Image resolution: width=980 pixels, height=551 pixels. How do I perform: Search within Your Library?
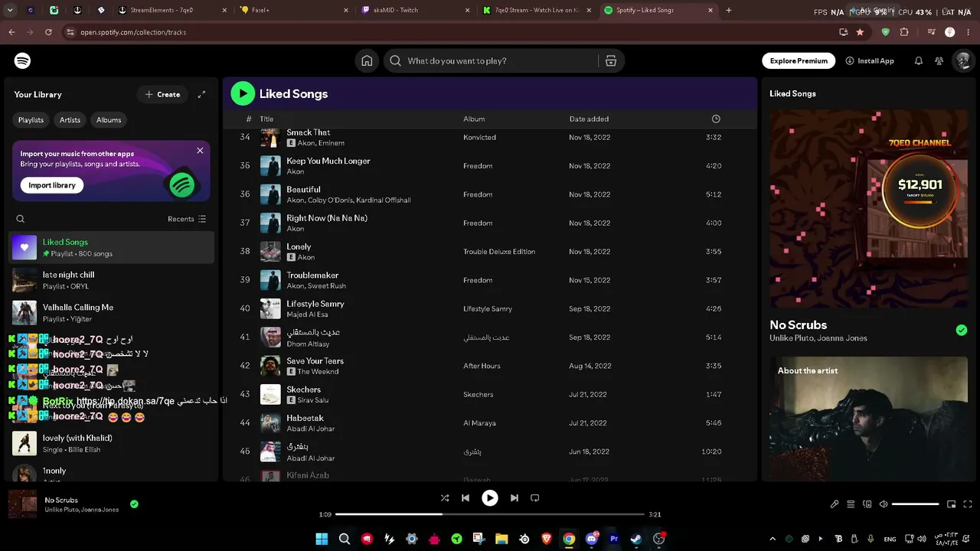click(x=21, y=219)
